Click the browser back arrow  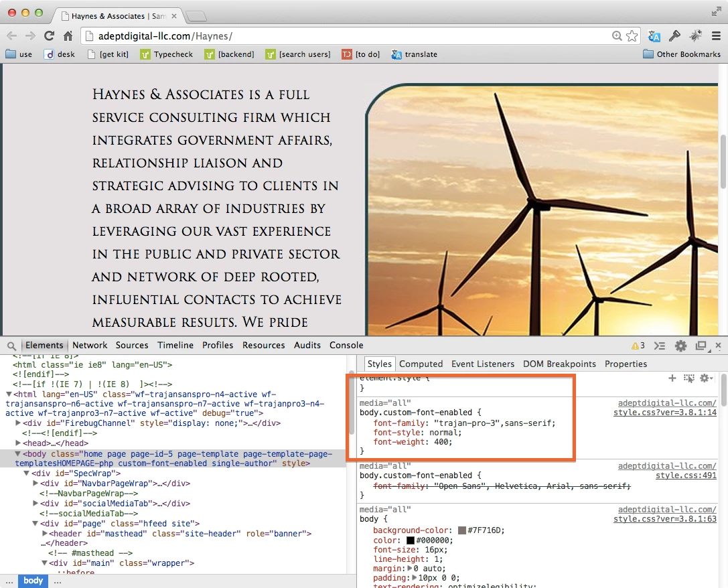coord(12,36)
